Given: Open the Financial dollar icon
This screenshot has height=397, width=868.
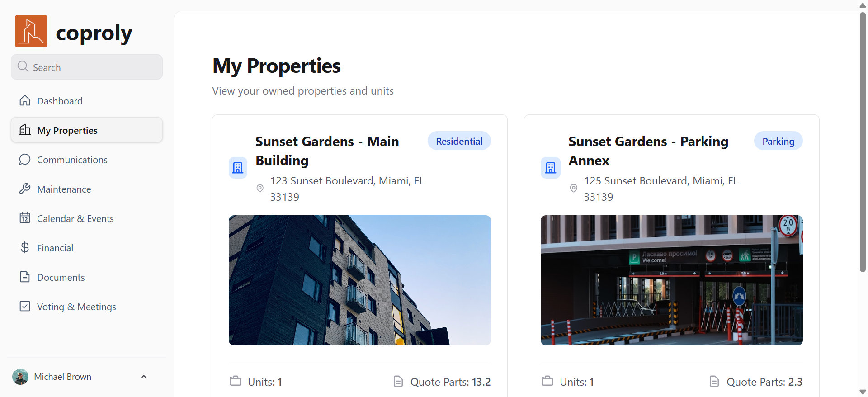Looking at the screenshot, I should pyautogui.click(x=25, y=247).
